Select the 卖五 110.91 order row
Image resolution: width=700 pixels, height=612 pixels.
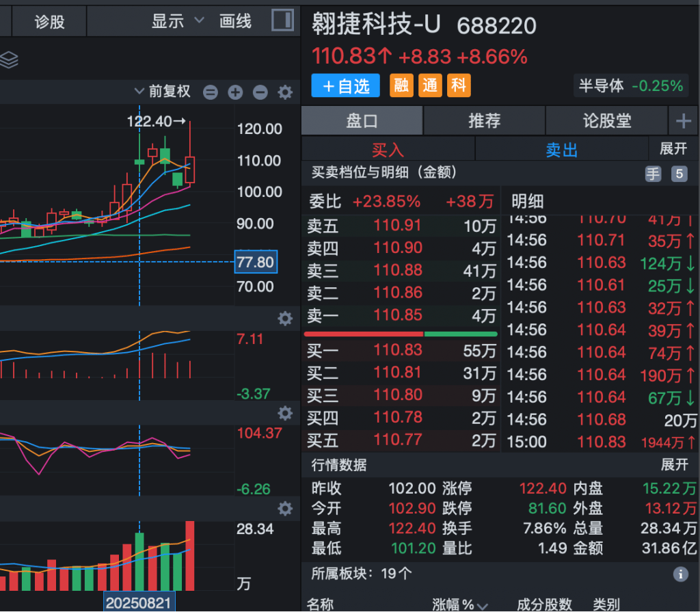coord(401,226)
